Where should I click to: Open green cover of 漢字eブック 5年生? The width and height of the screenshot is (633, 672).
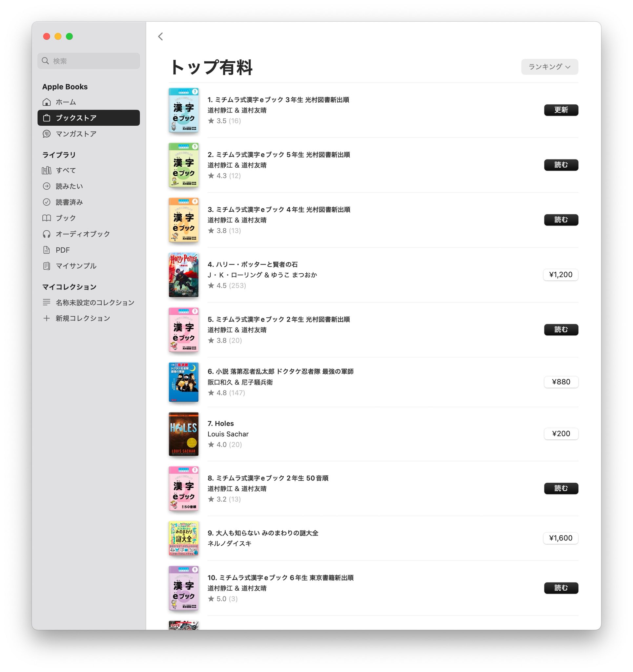184,165
